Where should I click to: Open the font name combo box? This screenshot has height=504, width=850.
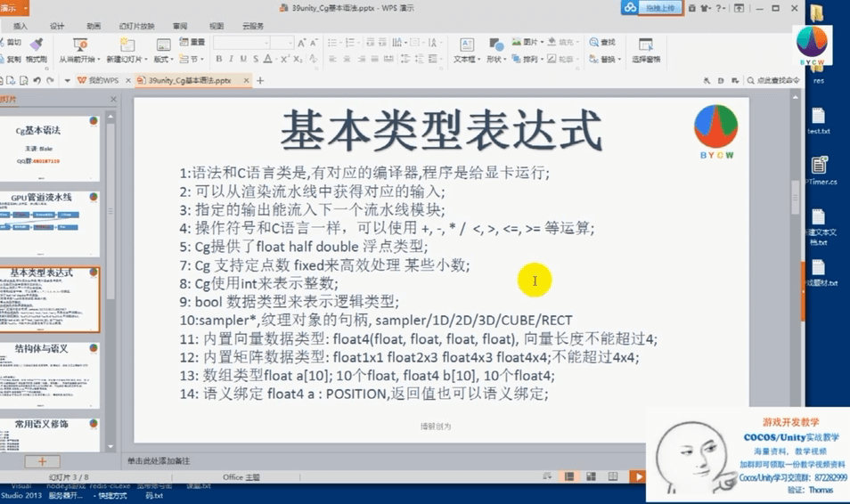(241, 42)
